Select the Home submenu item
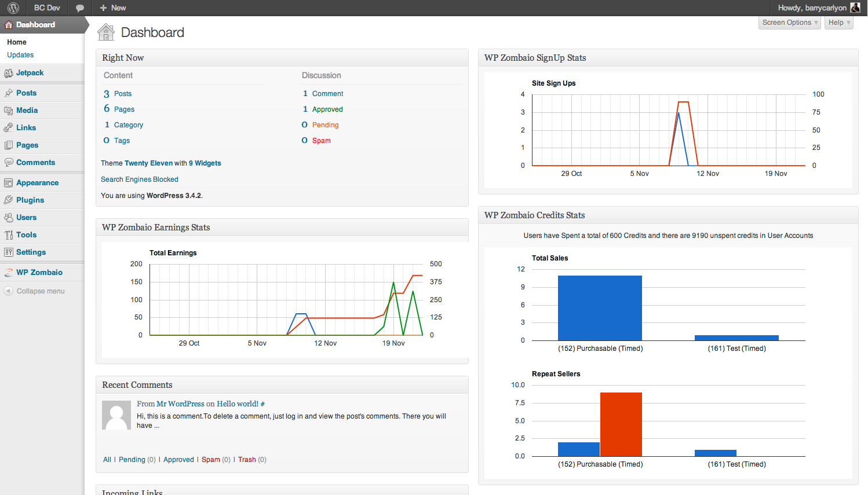868x495 pixels. (17, 42)
